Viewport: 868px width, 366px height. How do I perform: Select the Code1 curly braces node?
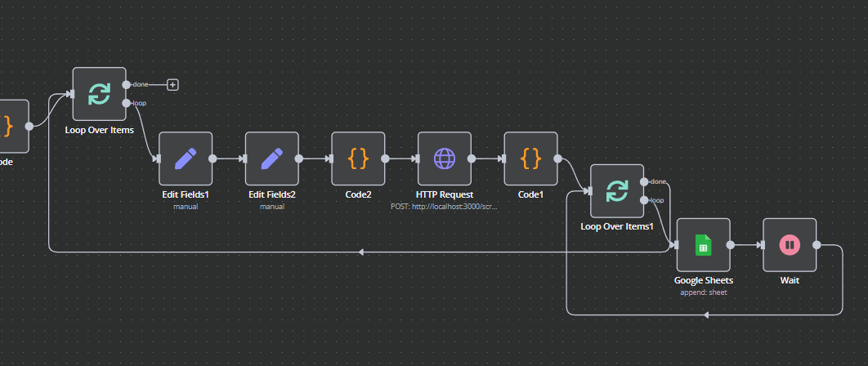(x=531, y=158)
